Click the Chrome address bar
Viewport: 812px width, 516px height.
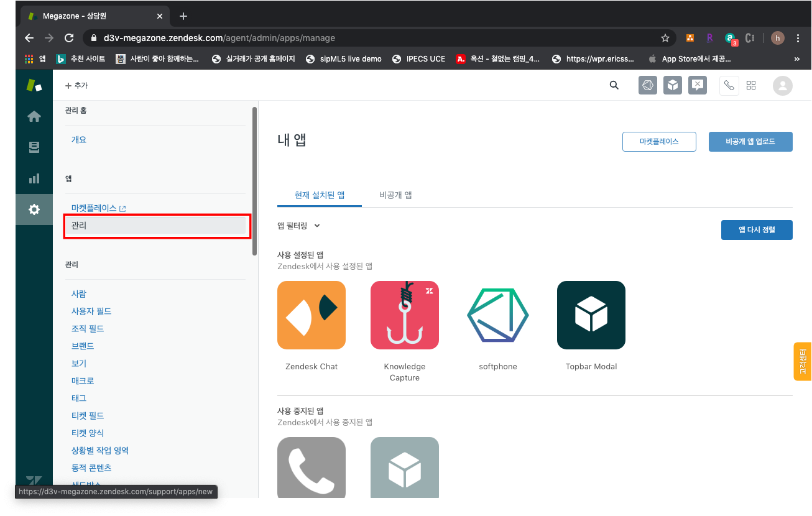pos(379,38)
